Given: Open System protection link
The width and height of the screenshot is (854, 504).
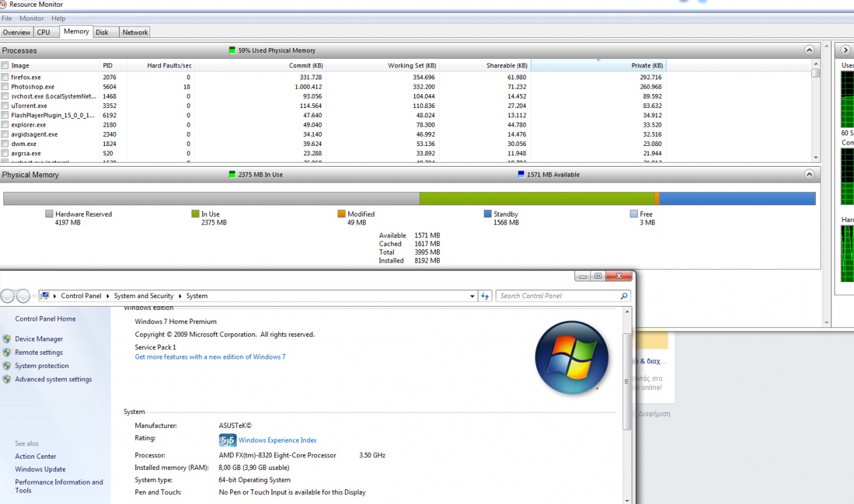Looking at the screenshot, I should point(41,365).
